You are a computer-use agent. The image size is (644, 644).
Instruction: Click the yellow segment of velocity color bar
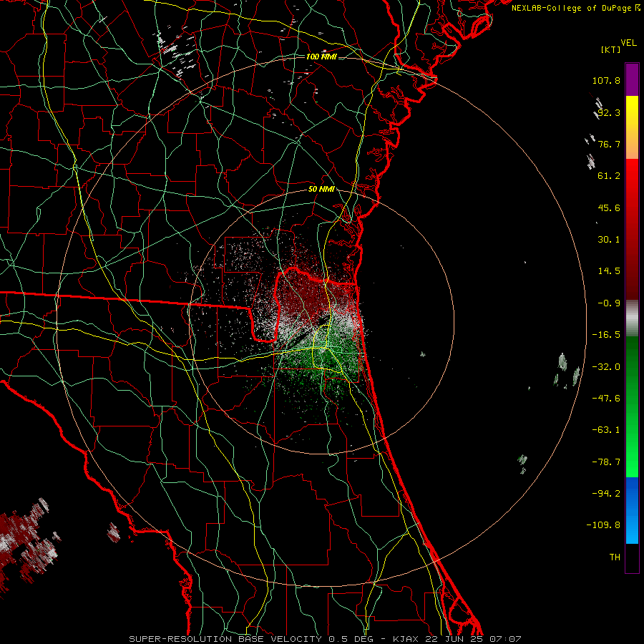[632, 127]
